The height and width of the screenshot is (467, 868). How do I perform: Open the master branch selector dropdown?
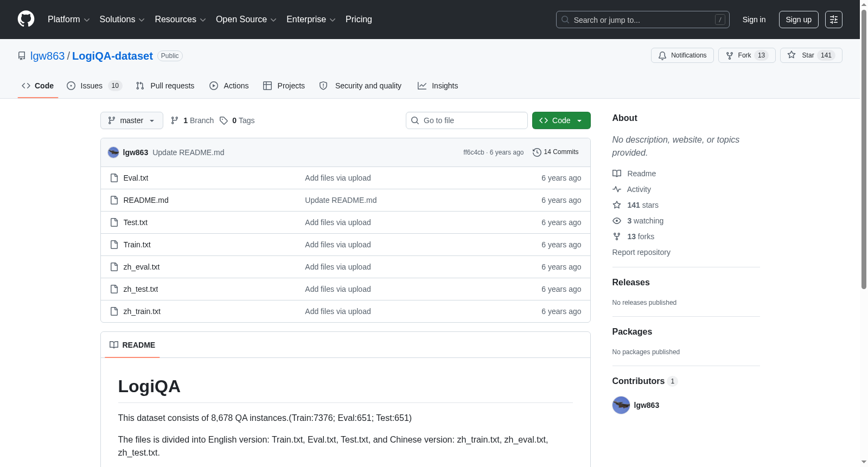coord(132,120)
